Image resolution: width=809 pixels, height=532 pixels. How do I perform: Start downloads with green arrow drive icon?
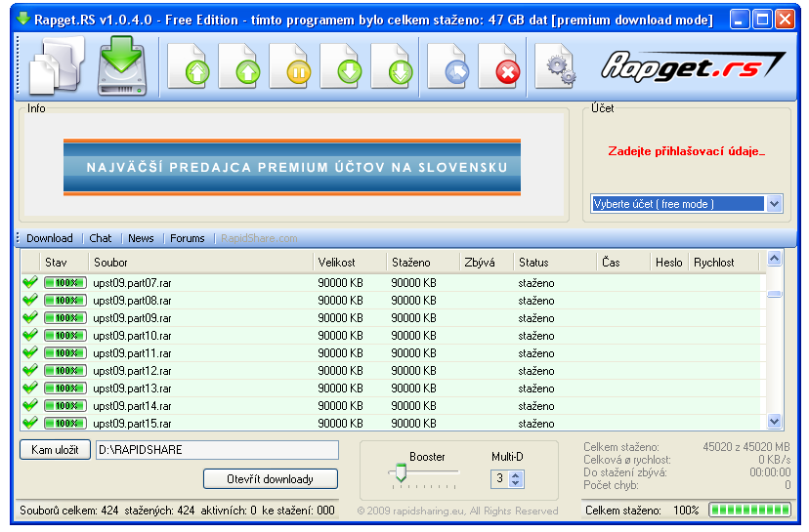(122, 66)
